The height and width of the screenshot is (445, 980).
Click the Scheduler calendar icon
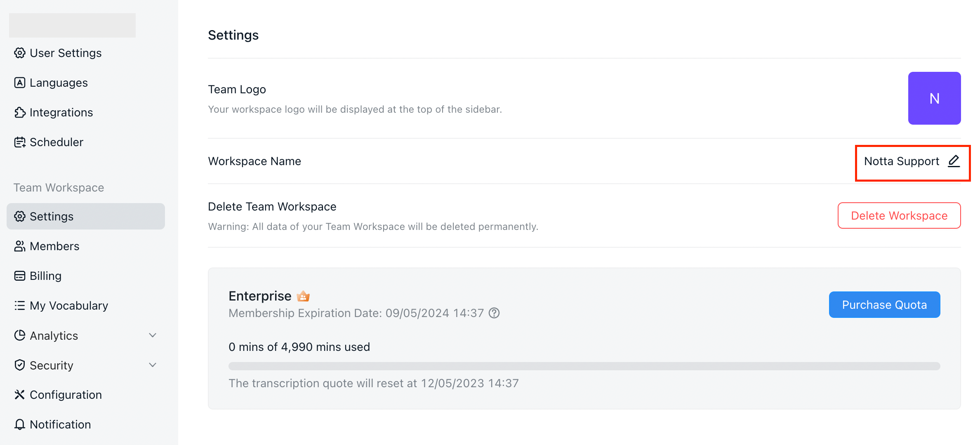[x=19, y=142]
